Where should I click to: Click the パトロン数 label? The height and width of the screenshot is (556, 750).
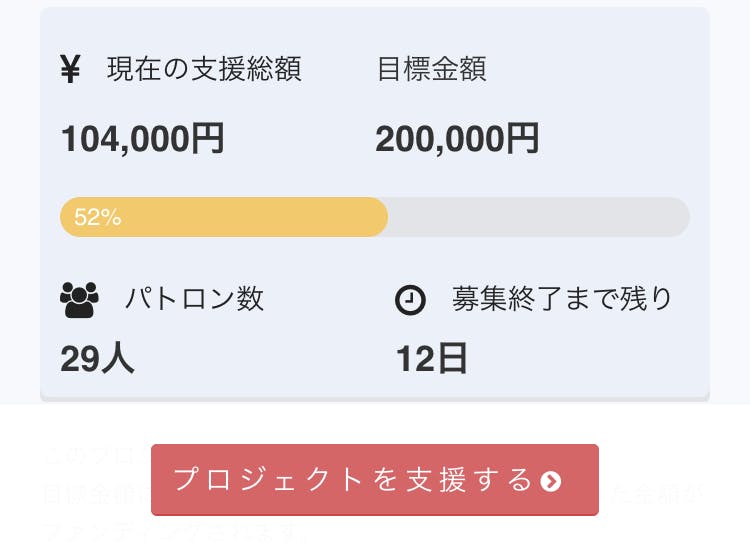(194, 299)
